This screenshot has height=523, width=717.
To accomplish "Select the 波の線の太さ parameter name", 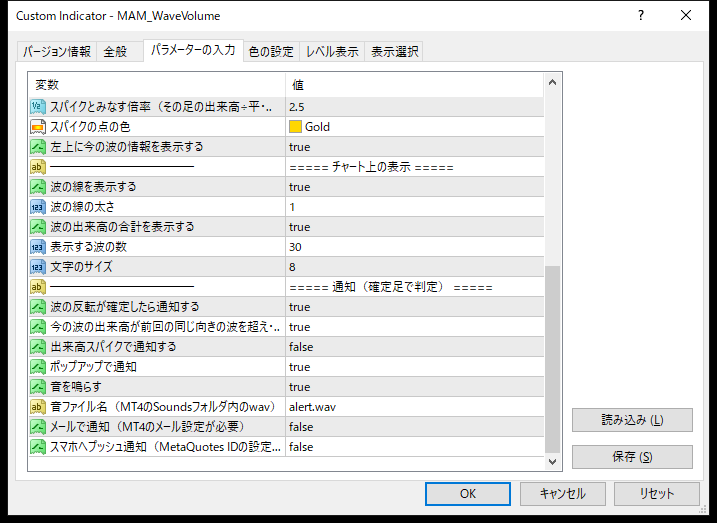I will 83,207.
